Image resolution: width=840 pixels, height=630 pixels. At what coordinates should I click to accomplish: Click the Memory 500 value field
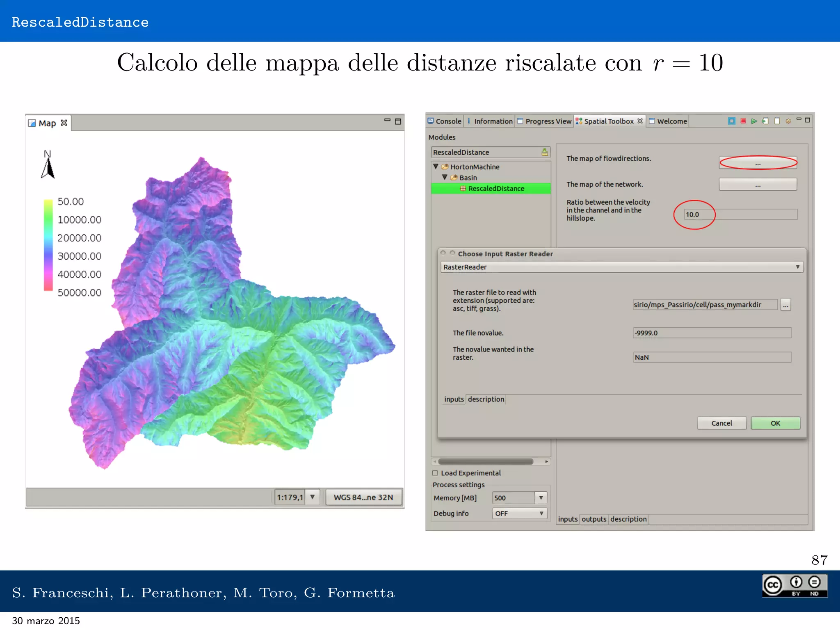(x=514, y=498)
